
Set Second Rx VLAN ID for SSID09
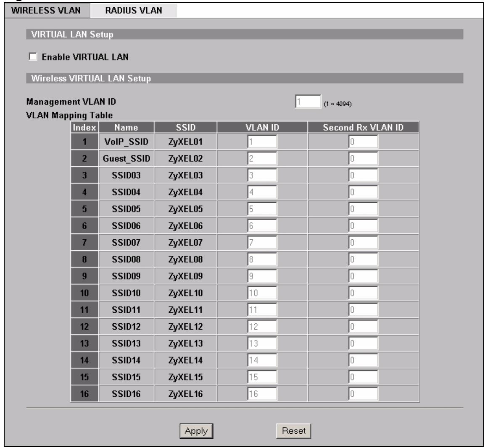pos(363,276)
